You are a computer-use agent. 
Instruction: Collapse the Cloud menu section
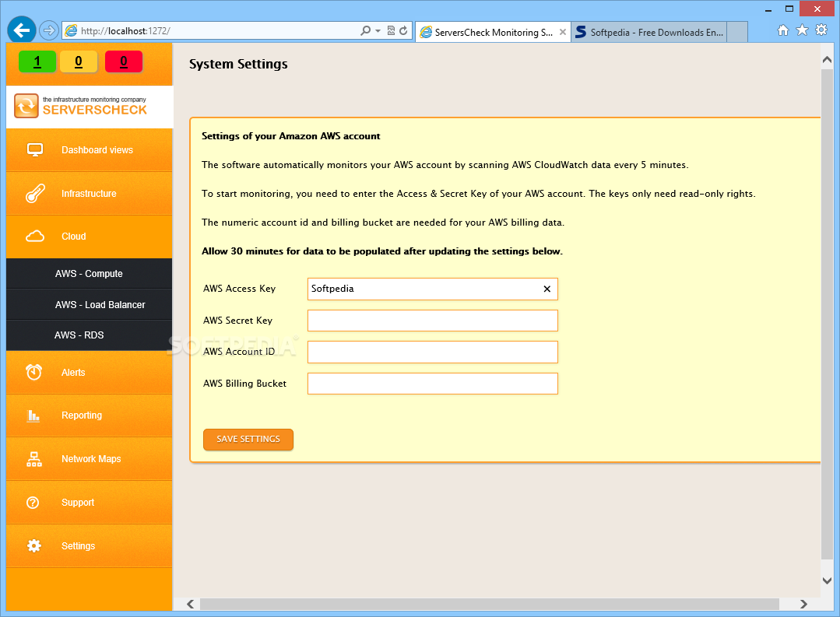pos(89,237)
